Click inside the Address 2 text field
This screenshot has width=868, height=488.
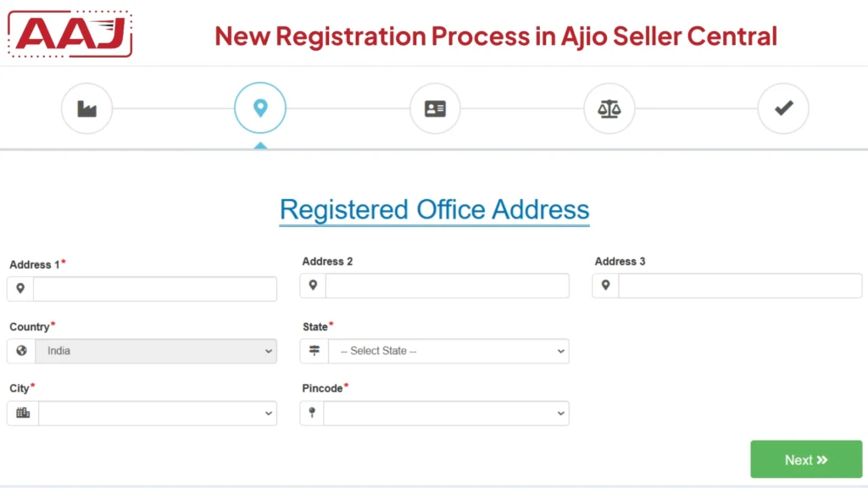point(447,286)
